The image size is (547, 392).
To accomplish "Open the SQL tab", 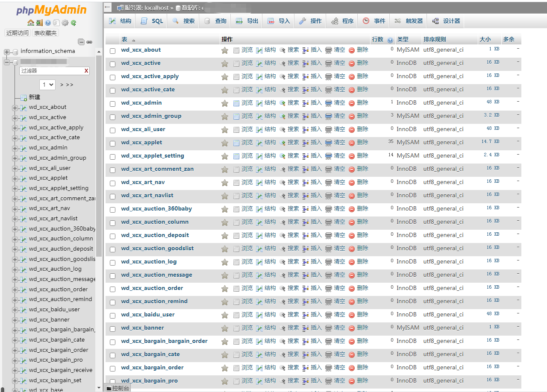I will 152,21.
